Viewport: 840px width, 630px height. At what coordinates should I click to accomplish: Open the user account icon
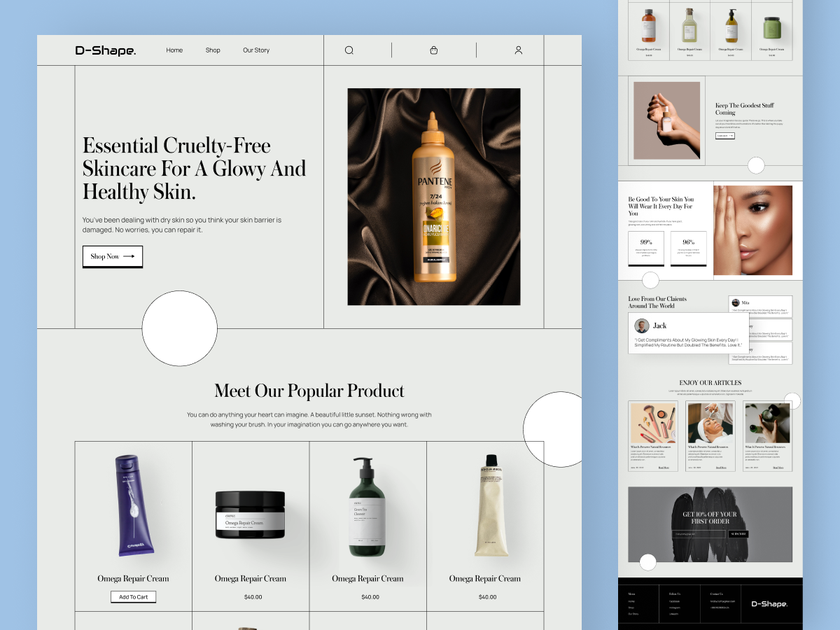click(x=519, y=50)
